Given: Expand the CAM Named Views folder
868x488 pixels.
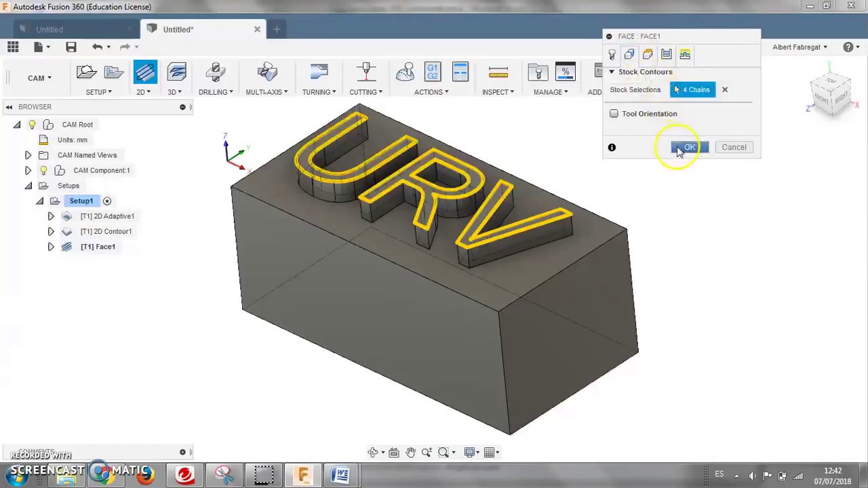Looking at the screenshot, I should tap(28, 155).
